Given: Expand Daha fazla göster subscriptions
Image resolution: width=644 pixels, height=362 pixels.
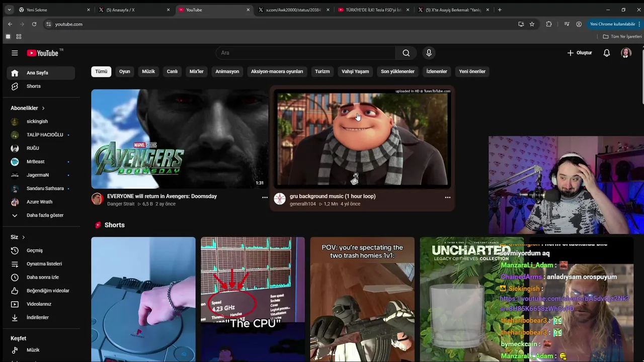Looking at the screenshot, I should point(41,215).
